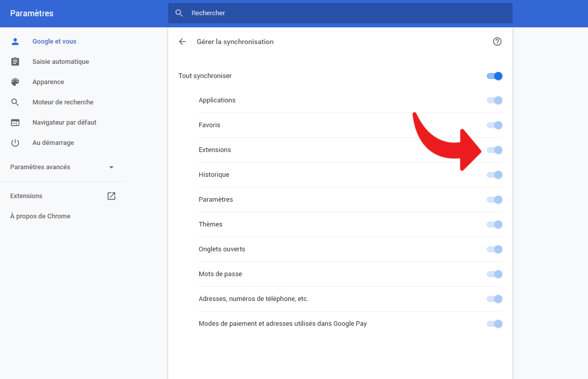Click the Paramètres label in the sync list
588x379 pixels.
click(216, 199)
